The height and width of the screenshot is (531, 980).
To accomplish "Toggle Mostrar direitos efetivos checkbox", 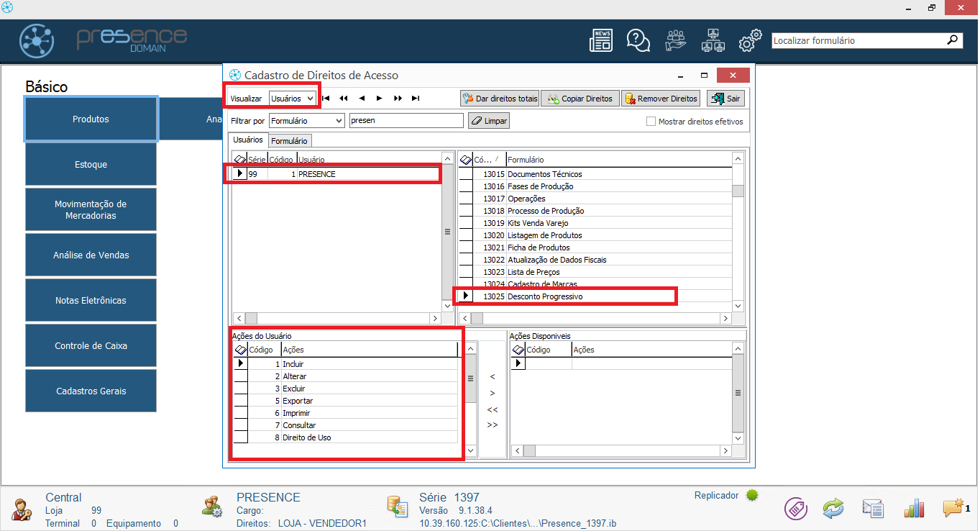I will [x=651, y=122].
